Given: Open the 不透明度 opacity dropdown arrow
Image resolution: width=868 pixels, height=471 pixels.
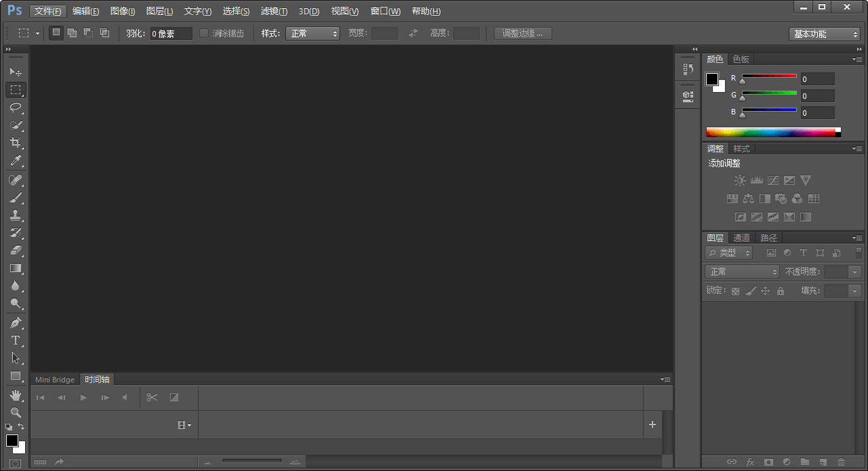Looking at the screenshot, I should (x=854, y=272).
